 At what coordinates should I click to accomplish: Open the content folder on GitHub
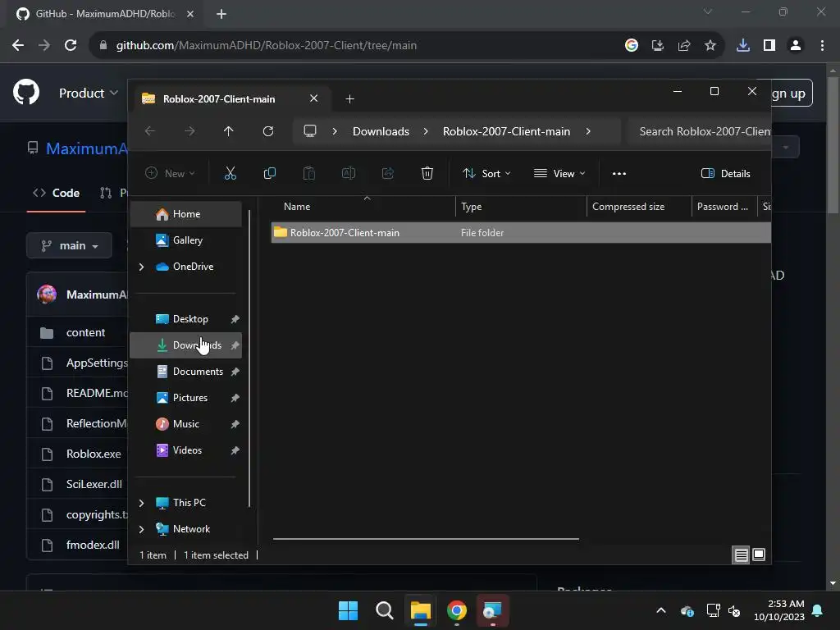(85, 333)
